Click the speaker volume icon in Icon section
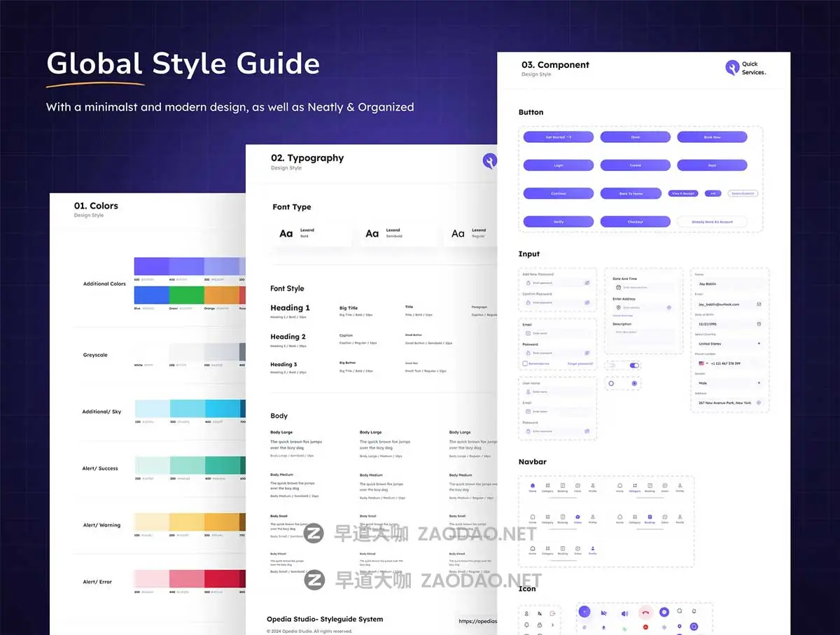The height and width of the screenshot is (635, 840). pyautogui.click(x=624, y=613)
